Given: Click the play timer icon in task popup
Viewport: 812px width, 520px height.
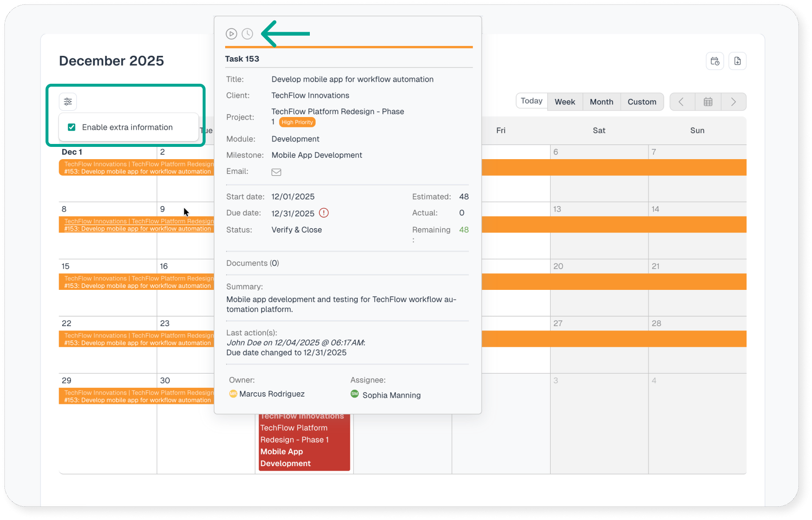Looking at the screenshot, I should pos(232,34).
